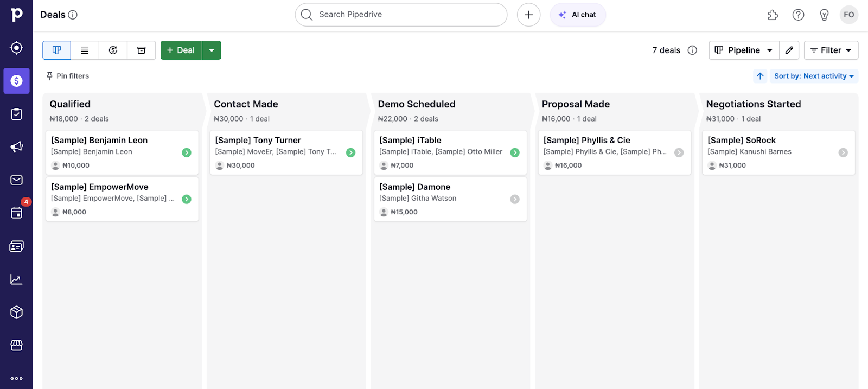The width and height of the screenshot is (868, 389).
Task: Open next activity arrow on EmpowerMove deal
Action: point(187,200)
